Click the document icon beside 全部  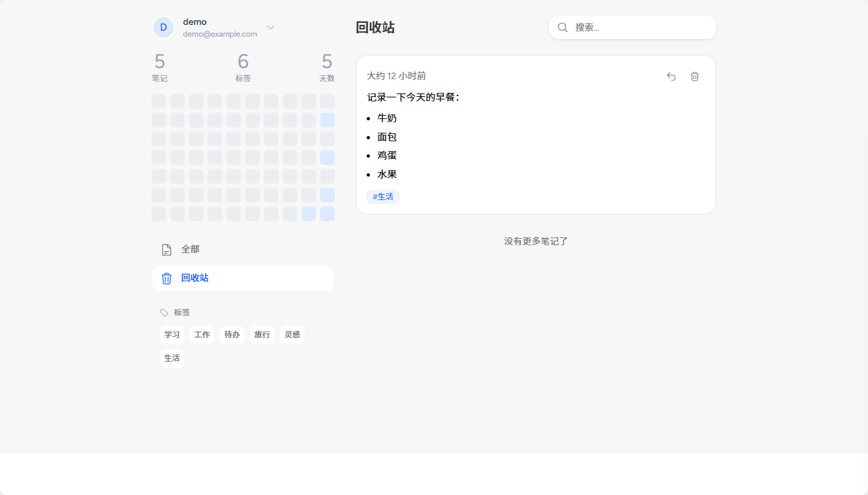[166, 249]
